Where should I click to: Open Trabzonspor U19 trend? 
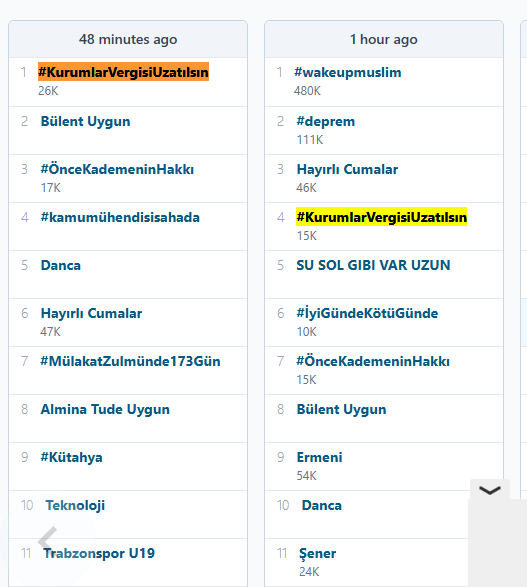[x=99, y=553]
